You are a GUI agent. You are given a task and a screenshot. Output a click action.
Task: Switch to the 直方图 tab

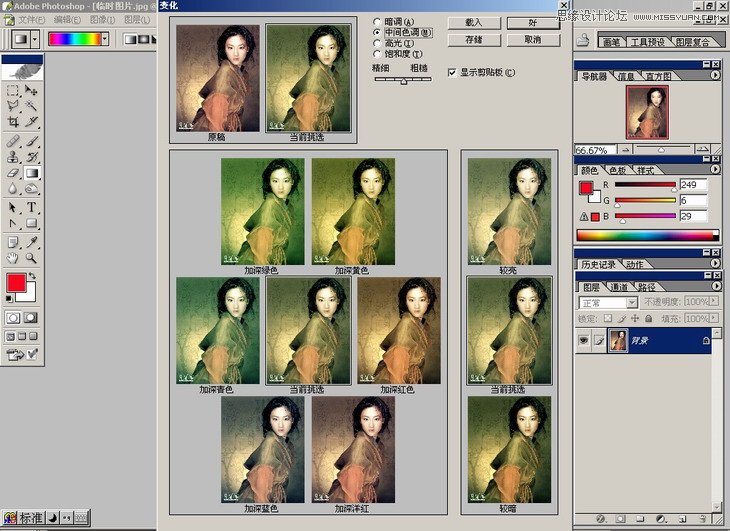(x=658, y=76)
